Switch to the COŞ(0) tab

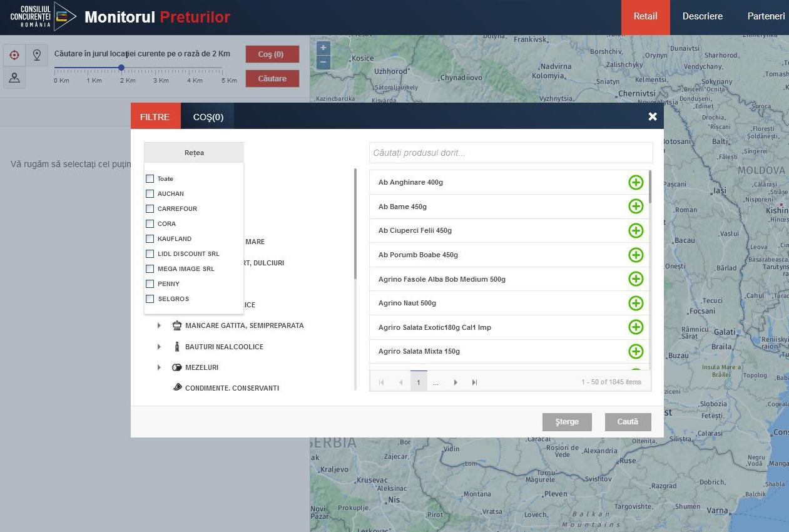click(x=208, y=117)
